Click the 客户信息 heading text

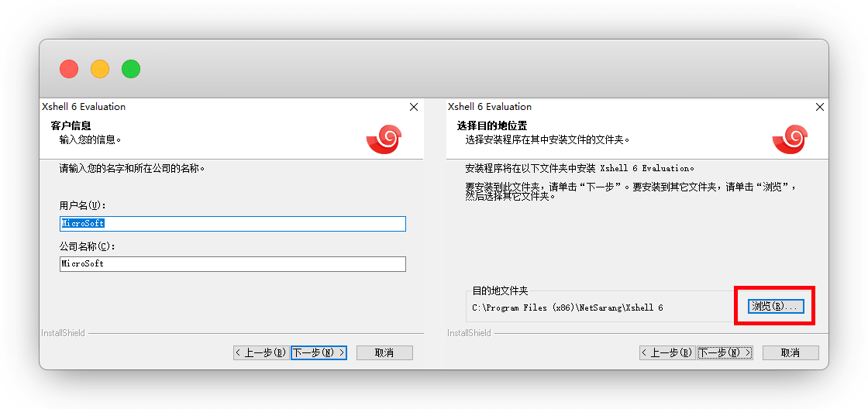(71, 125)
